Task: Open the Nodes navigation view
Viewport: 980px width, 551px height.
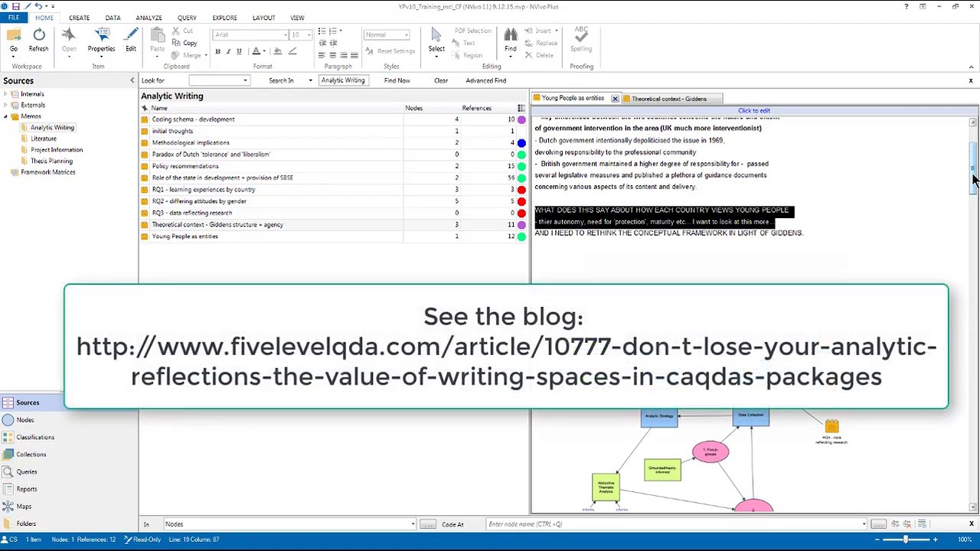Action: coord(25,419)
